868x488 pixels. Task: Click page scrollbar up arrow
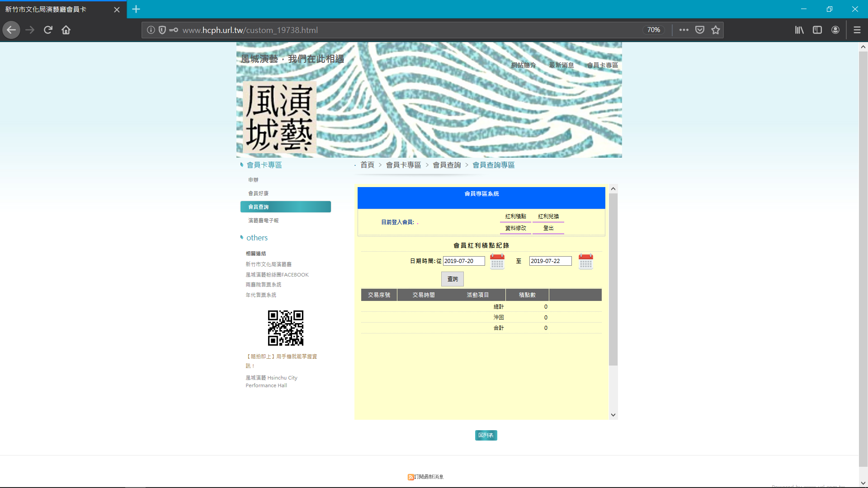pyautogui.click(x=863, y=47)
